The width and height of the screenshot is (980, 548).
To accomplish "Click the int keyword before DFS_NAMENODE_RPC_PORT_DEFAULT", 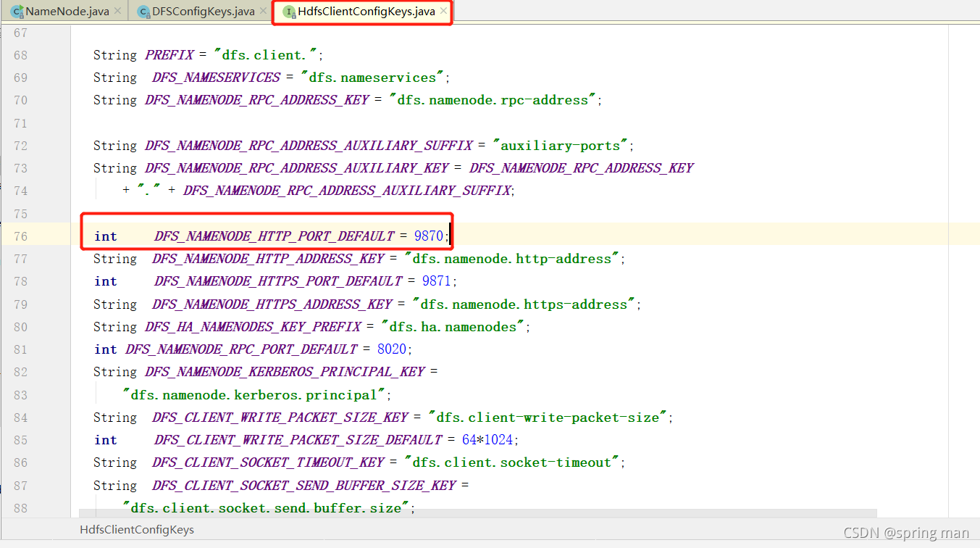I will tap(105, 349).
